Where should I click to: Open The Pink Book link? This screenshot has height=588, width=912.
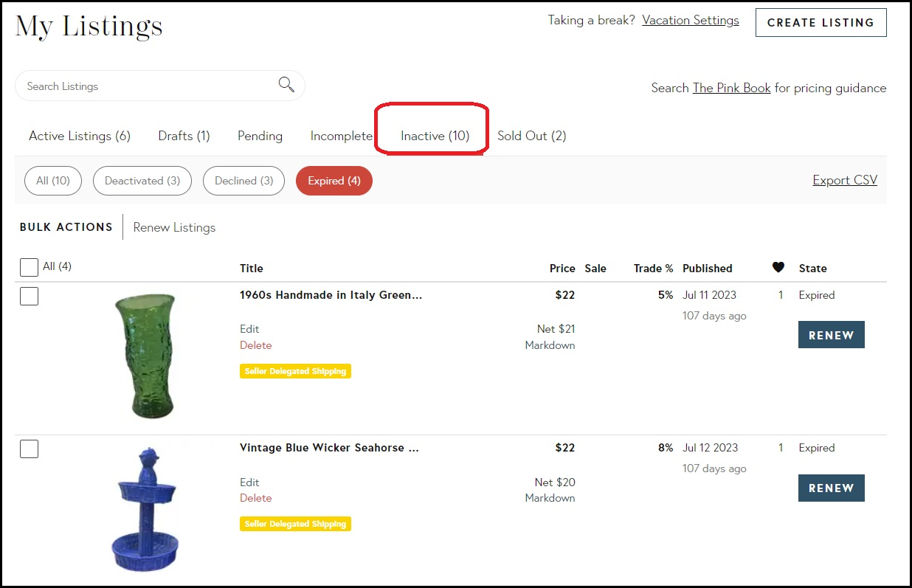tap(731, 88)
